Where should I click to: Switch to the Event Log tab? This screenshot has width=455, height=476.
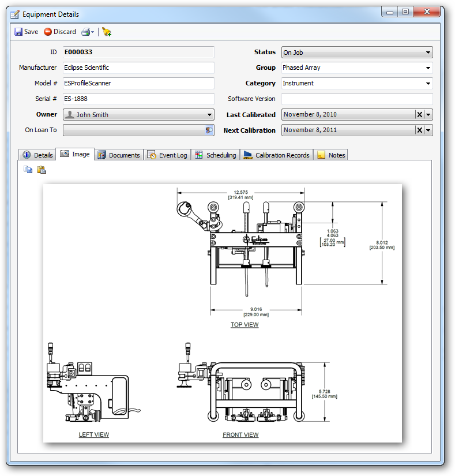tap(167, 155)
